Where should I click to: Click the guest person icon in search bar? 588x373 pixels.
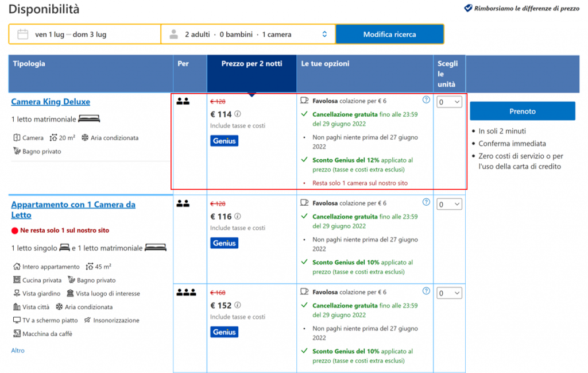(174, 34)
